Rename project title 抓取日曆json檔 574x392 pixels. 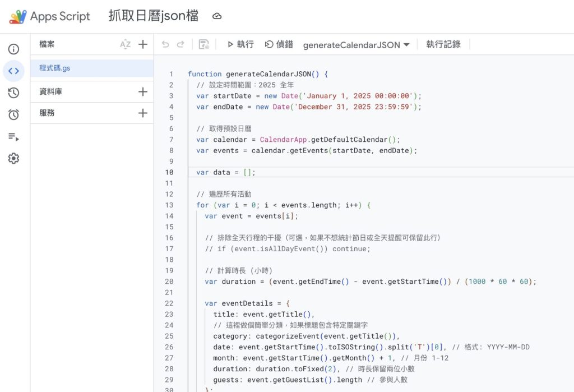coord(153,16)
